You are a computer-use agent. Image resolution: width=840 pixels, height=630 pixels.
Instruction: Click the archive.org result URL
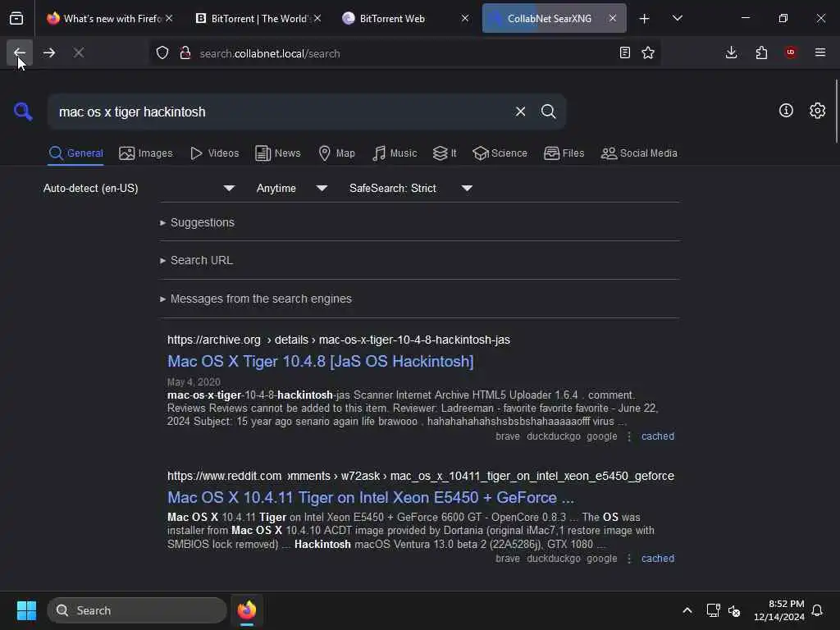pyautogui.click(x=339, y=340)
